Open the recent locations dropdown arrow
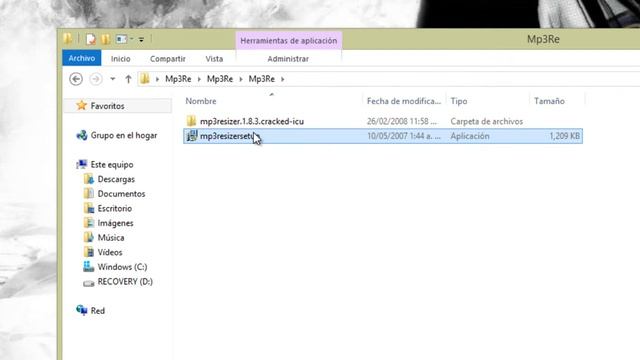The width and height of the screenshot is (640, 360). (113, 79)
